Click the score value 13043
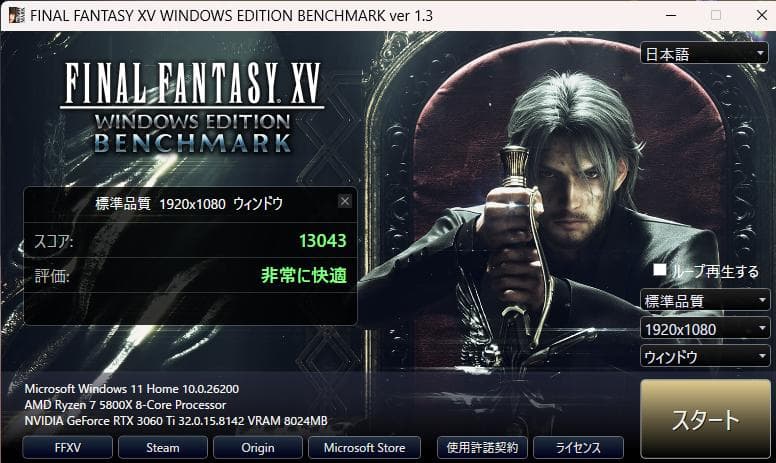 click(x=323, y=240)
